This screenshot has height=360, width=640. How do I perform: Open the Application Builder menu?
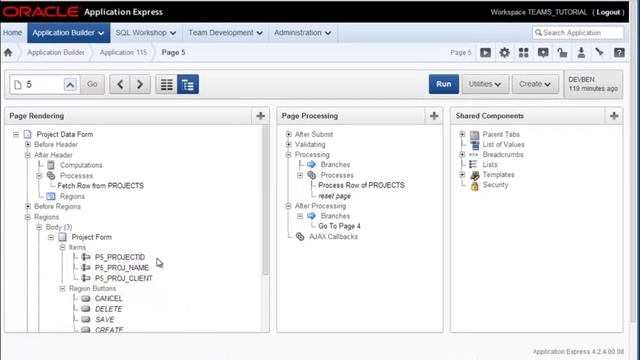tap(69, 33)
